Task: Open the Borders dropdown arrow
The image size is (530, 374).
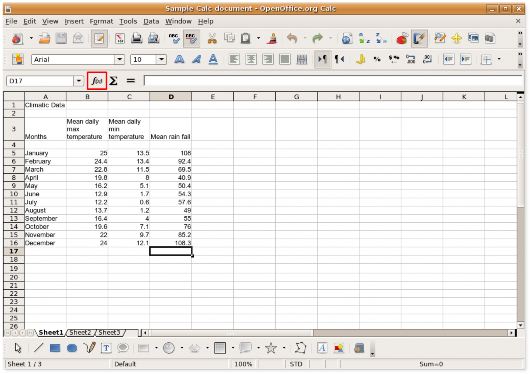Action: [499, 60]
